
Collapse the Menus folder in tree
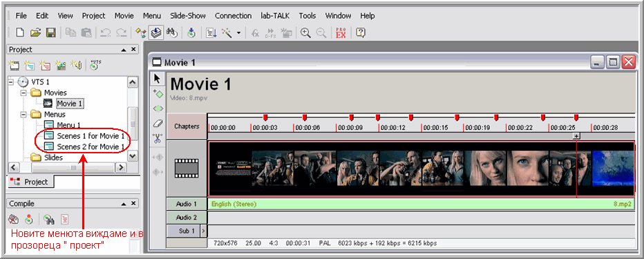click(23, 115)
